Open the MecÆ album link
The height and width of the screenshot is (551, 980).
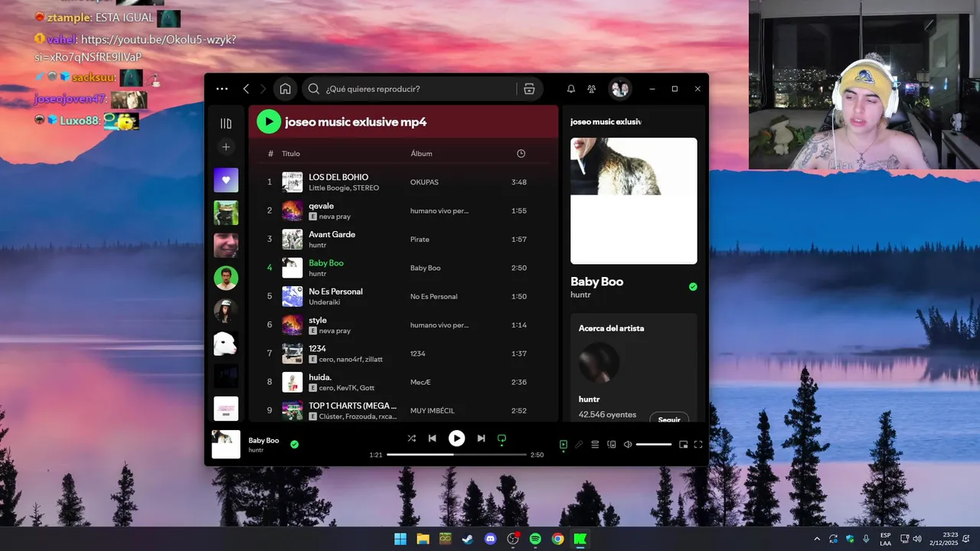(421, 382)
